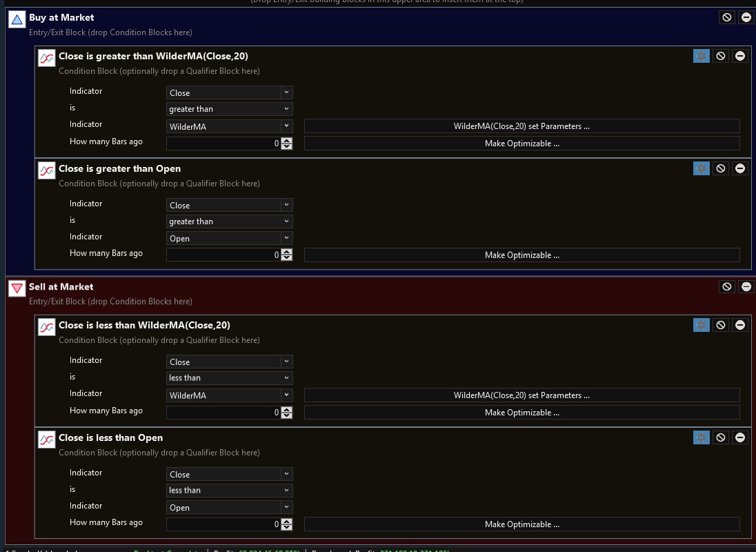The image size is (756, 552).
Task: Disable the Close is less than WilderMA condition
Action: (721, 325)
